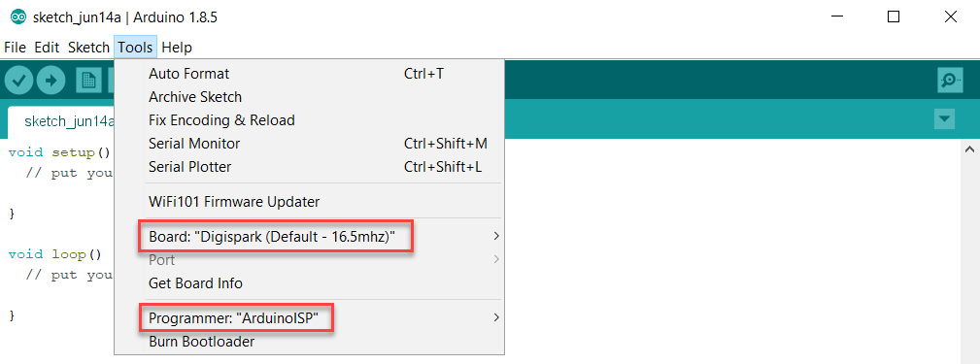Click the Verify checkmark toolbar icon
Image resolution: width=980 pixels, height=364 pixels.
tap(19, 80)
